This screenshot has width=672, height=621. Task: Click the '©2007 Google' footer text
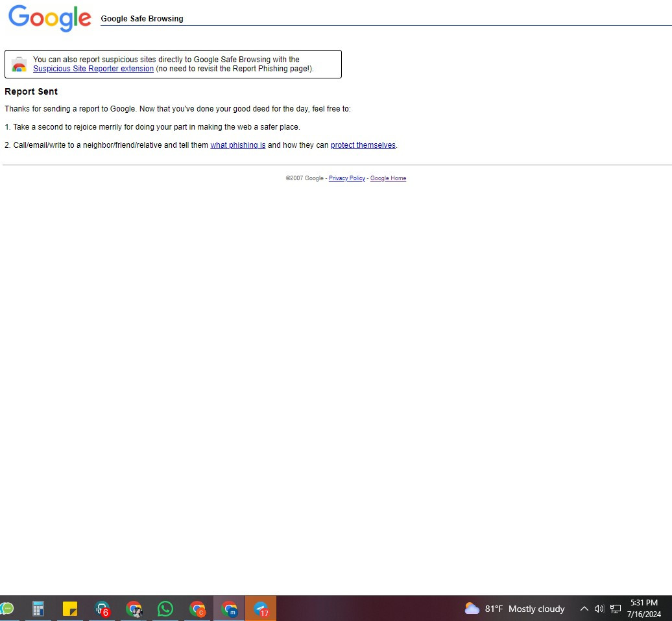coord(304,178)
